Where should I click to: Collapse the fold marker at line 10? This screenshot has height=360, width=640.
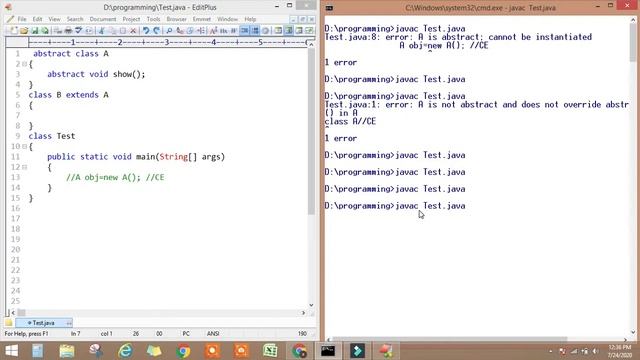tap(24, 146)
